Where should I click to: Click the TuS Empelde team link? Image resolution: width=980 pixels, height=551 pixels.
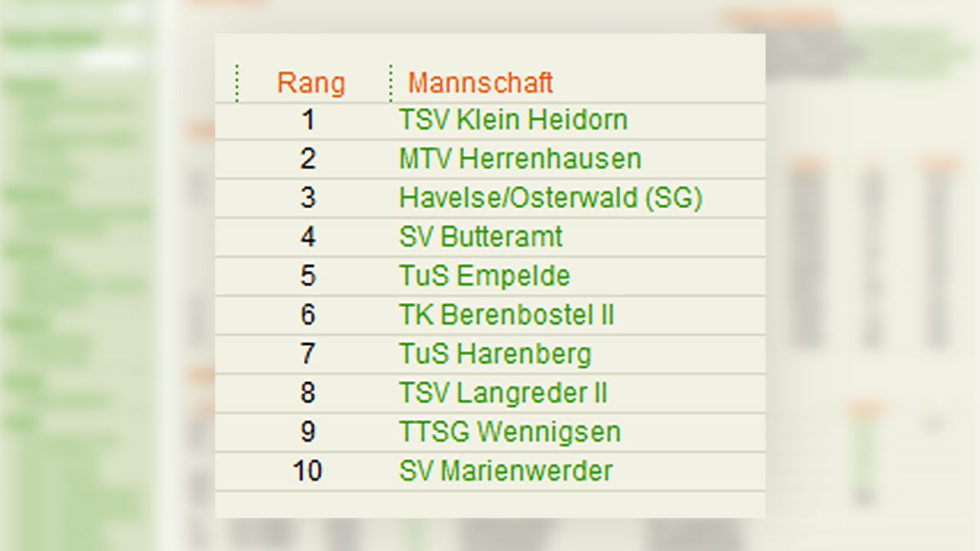[485, 276]
